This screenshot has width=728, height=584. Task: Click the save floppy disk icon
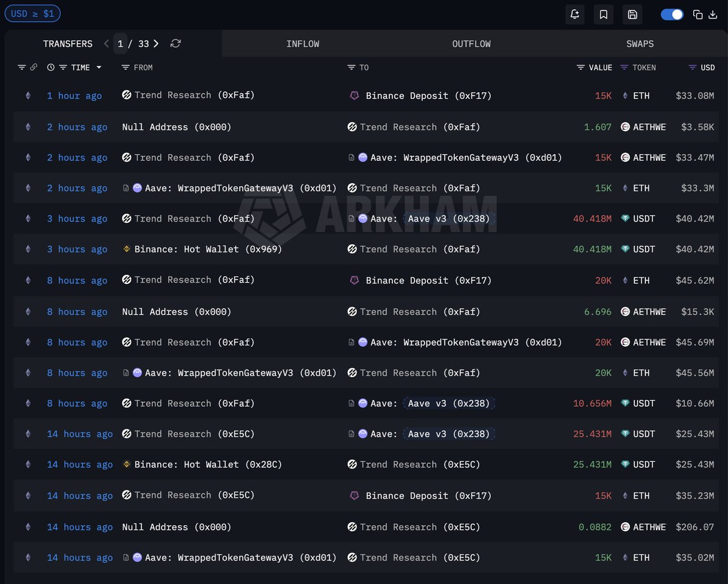click(632, 15)
